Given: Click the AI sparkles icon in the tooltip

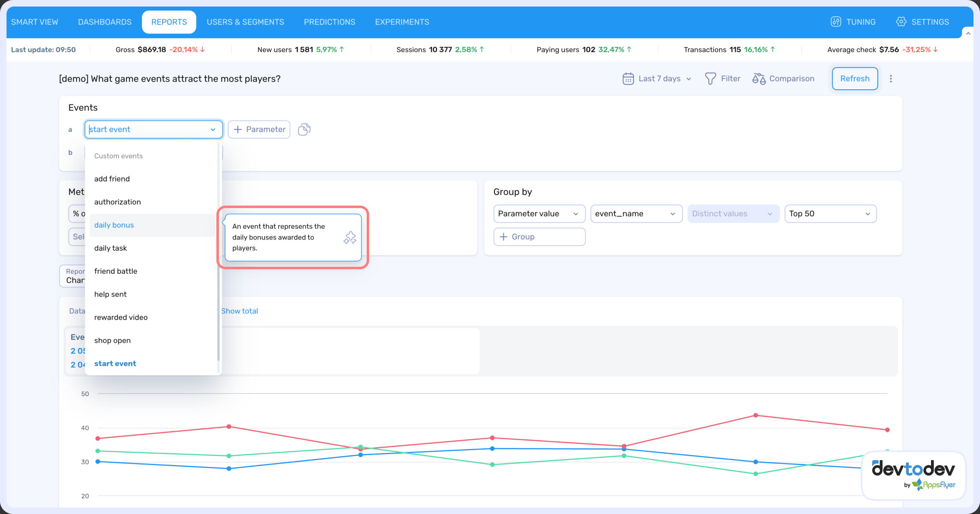Looking at the screenshot, I should (350, 237).
